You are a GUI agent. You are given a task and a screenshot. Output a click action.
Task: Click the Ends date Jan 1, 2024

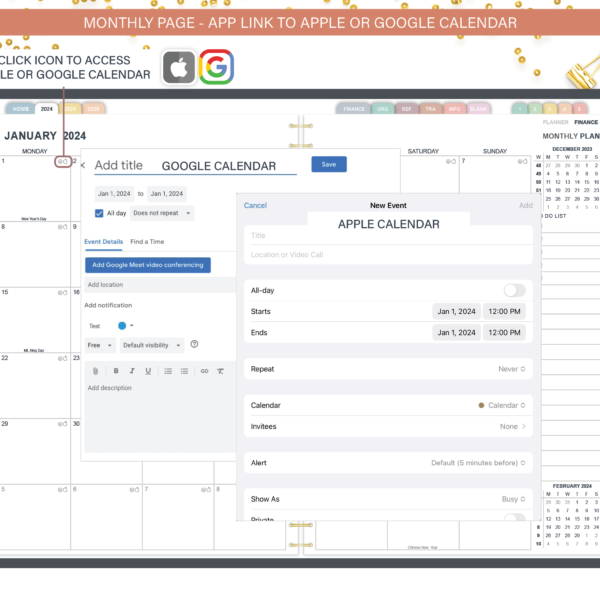click(x=457, y=333)
